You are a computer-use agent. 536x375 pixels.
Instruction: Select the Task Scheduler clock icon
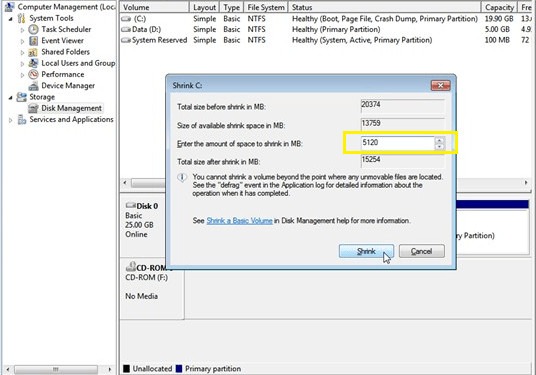click(x=33, y=29)
